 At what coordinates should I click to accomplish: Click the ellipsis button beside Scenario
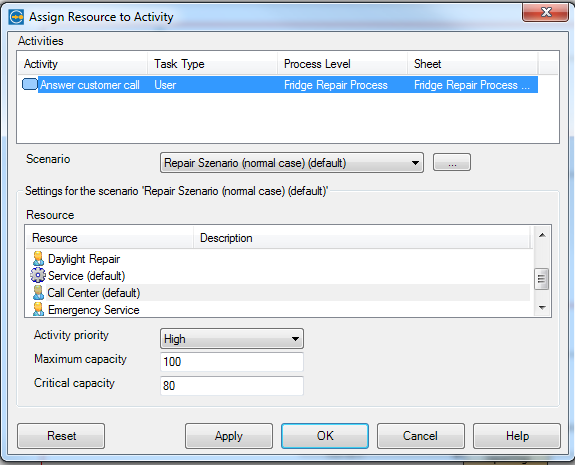pyautogui.click(x=452, y=162)
